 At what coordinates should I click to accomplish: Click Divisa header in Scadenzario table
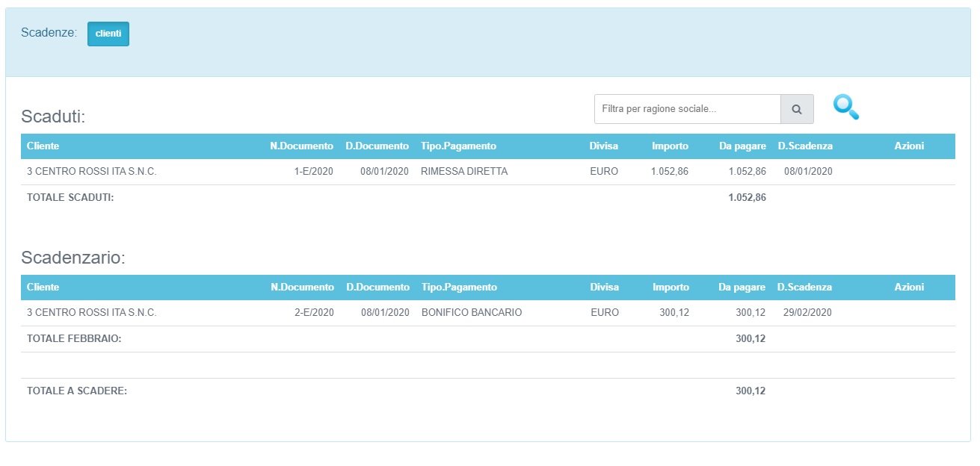(604, 288)
